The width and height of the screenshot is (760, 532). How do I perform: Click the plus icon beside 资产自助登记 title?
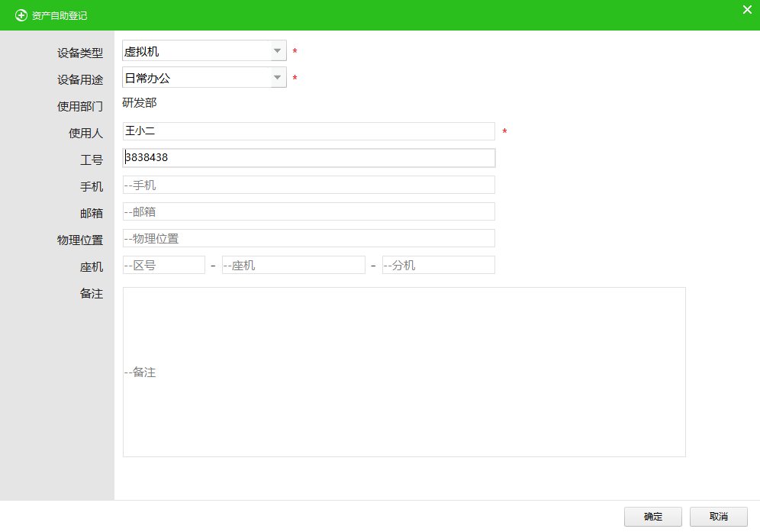click(21, 15)
